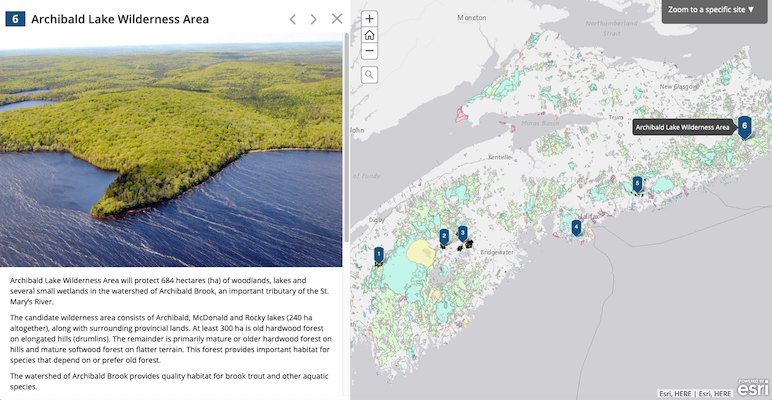Select map marker number 4
Screen dimensions: 772x400
(576, 227)
